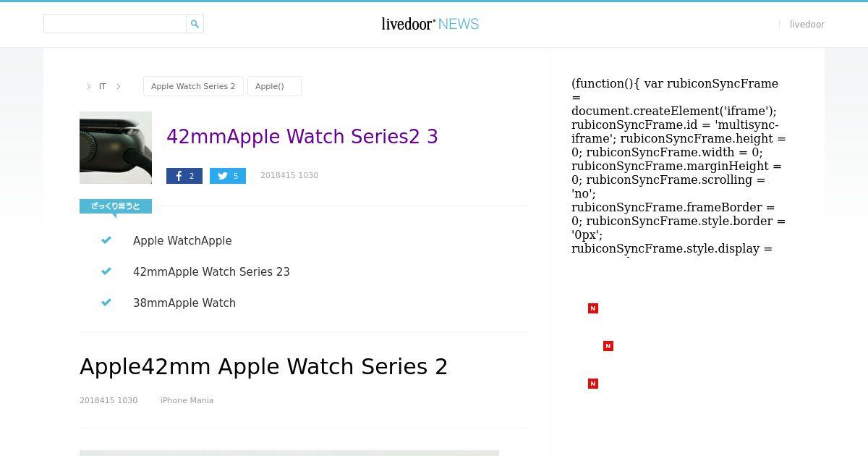Click the top red N badge icon
This screenshot has width=868, height=456.
(593, 308)
